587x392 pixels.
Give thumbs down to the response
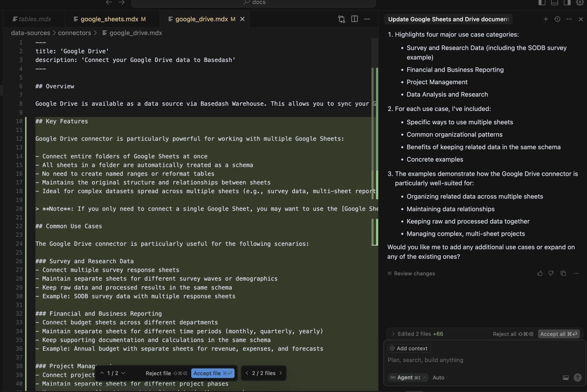tap(551, 273)
